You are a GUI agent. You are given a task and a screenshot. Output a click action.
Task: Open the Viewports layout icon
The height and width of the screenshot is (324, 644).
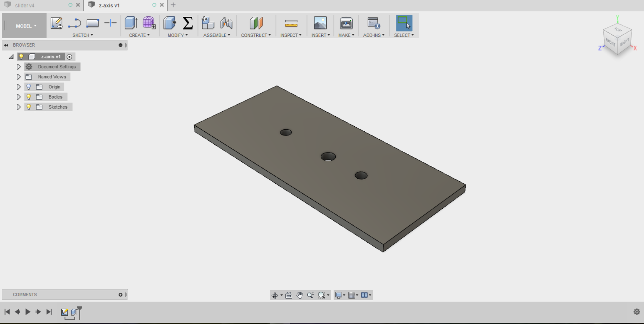pyautogui.click(x=364, y=295)
